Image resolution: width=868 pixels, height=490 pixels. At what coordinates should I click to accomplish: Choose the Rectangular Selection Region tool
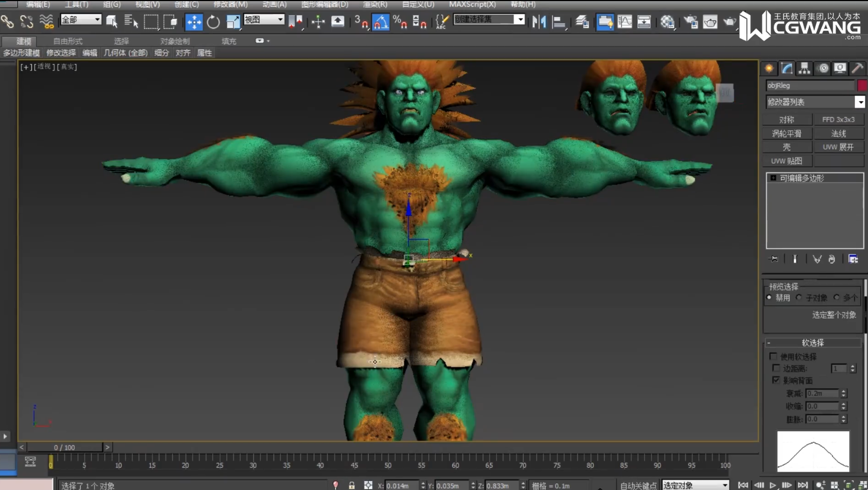pyautogui.click(x=151, y=21)
